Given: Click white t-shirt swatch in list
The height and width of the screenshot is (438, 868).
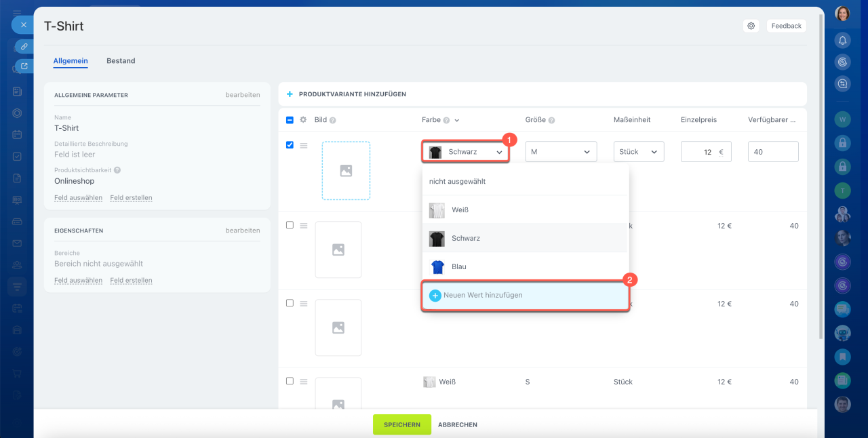Looking at the screenshot, I should click(x=437, y=210).
